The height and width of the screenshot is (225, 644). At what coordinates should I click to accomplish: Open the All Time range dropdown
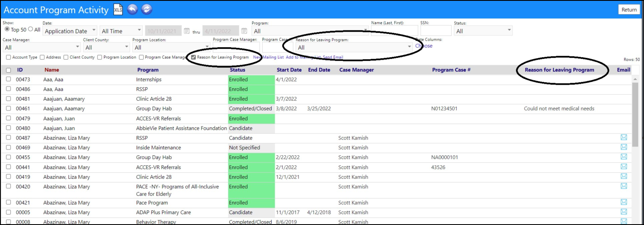121,31
